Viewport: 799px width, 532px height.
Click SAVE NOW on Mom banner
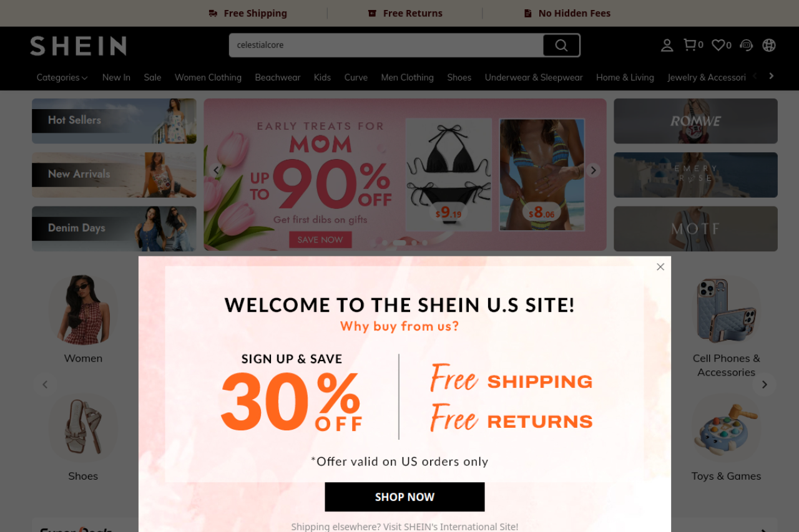point(320,239)
